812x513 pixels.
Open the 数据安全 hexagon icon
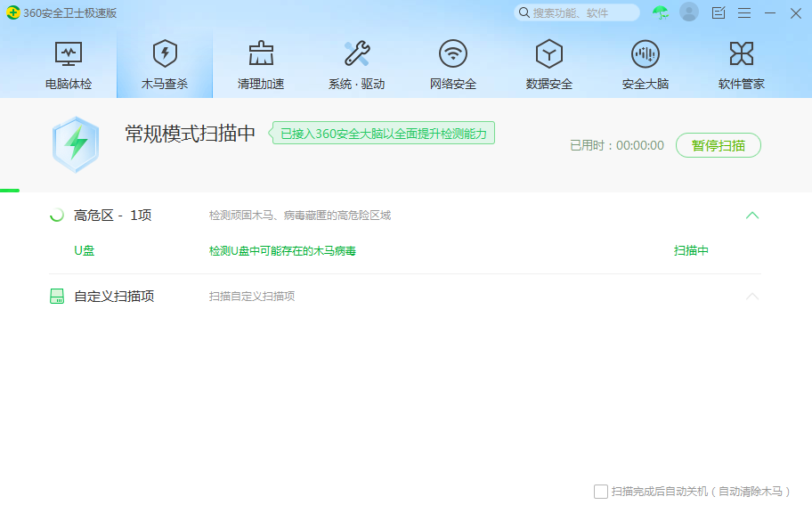pyautogui.click(x=549, y=54)
